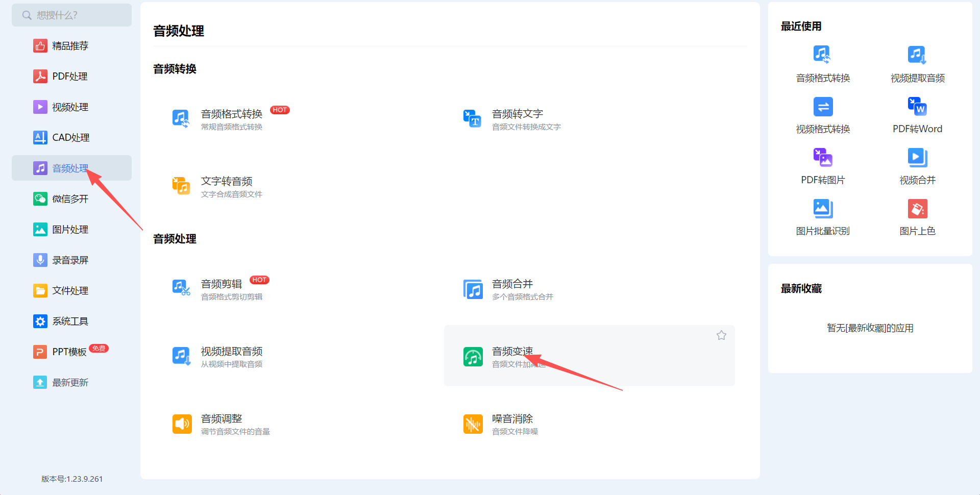
Task: Launch the 噪音消除 tool icon
Action: pyautogui.click(x=473, y=424)
